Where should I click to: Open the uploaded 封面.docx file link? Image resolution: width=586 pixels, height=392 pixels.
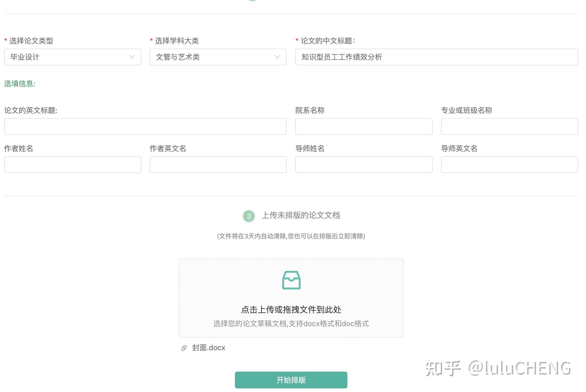coord(209,348)
